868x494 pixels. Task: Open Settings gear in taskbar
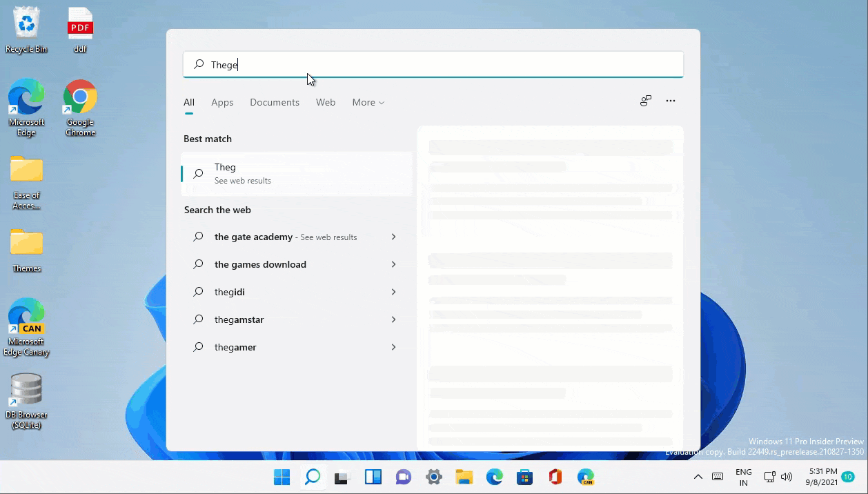[433, 477]
